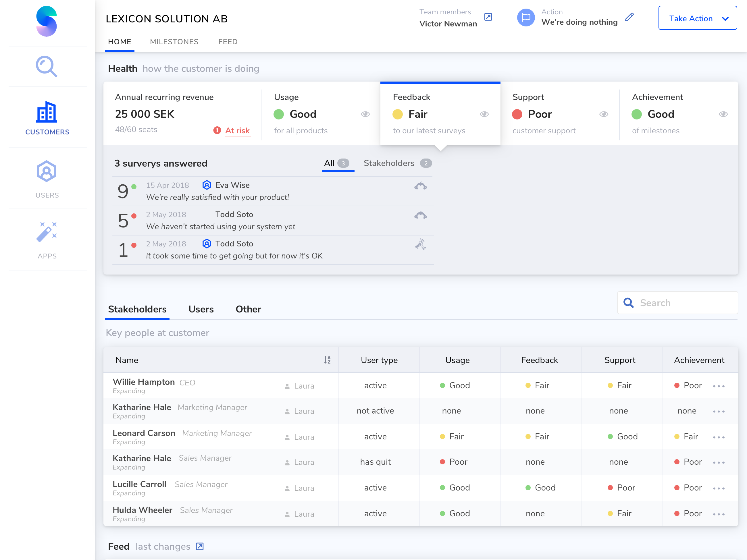Edit the action with pencil icon
The width and height of the screenshot is (747, 560).
[629, 17]
